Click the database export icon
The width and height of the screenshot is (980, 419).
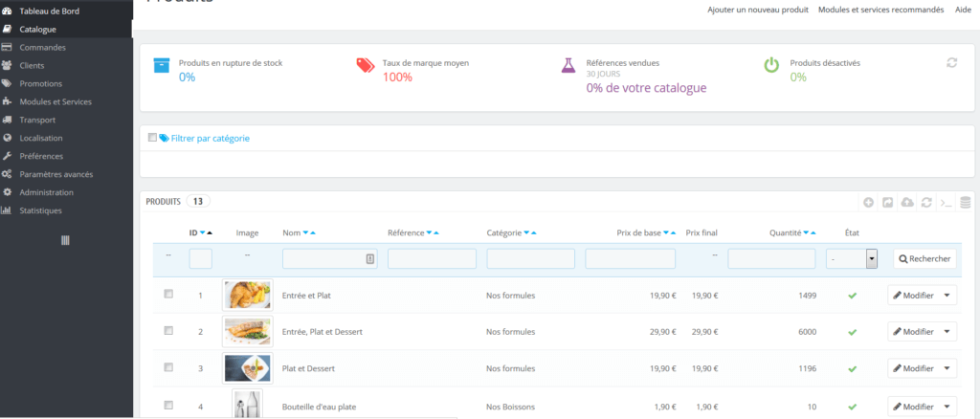(966, 202)
